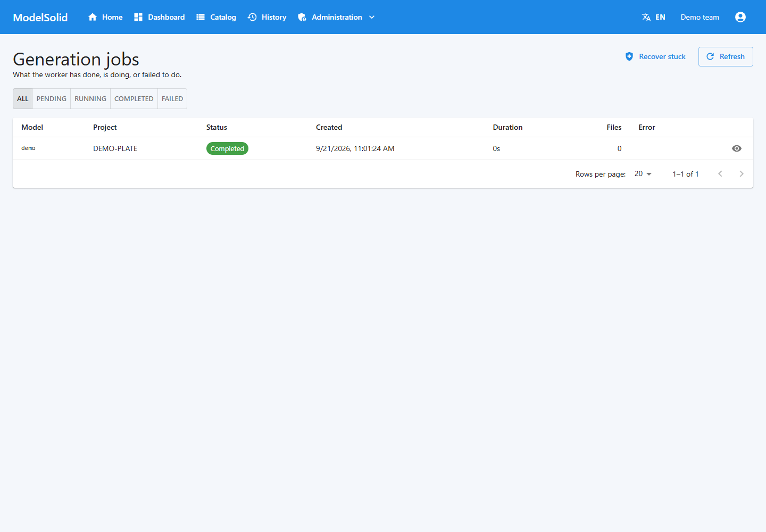
Task: Expand the Administration menu
Action: tap(336, 17)
